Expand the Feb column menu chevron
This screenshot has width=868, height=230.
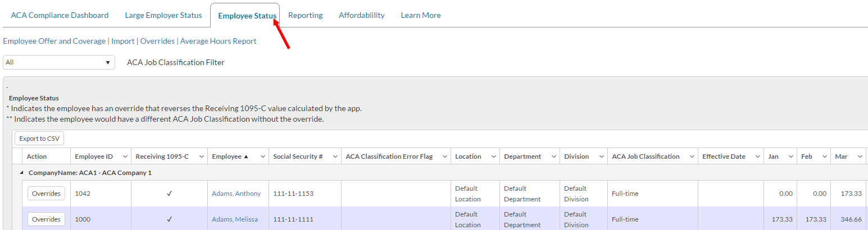[824, 157]
